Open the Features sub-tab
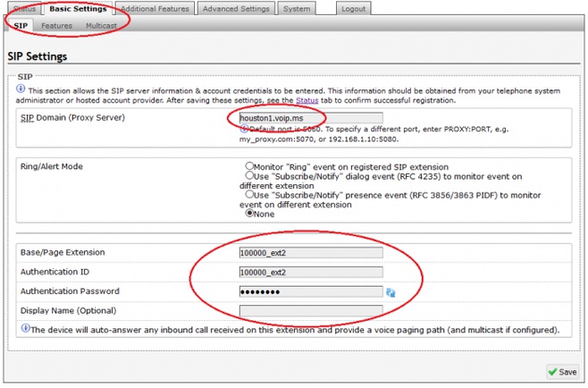 point(56,26)
